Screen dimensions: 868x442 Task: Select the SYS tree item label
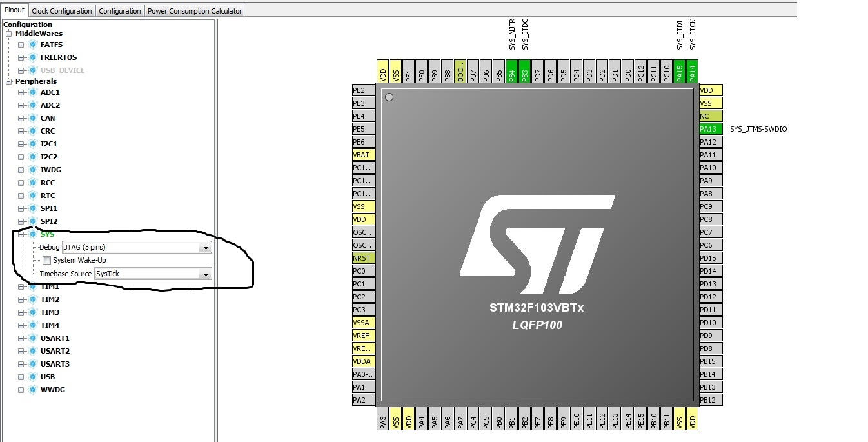pos(48,234)
